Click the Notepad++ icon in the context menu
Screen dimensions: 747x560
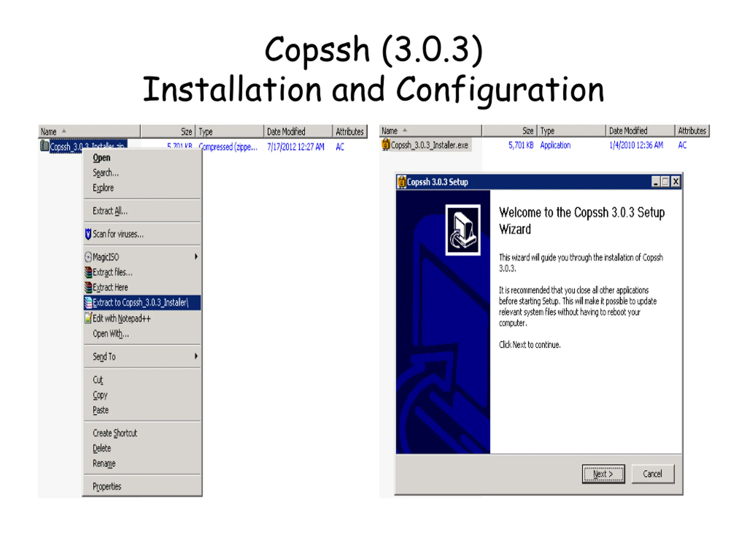(88, 318)
